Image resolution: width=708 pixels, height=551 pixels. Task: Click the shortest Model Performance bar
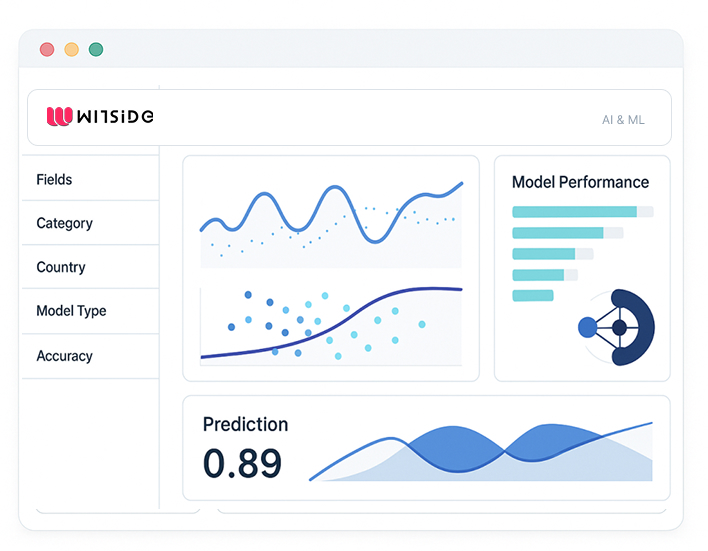click(x=533, y=295)
